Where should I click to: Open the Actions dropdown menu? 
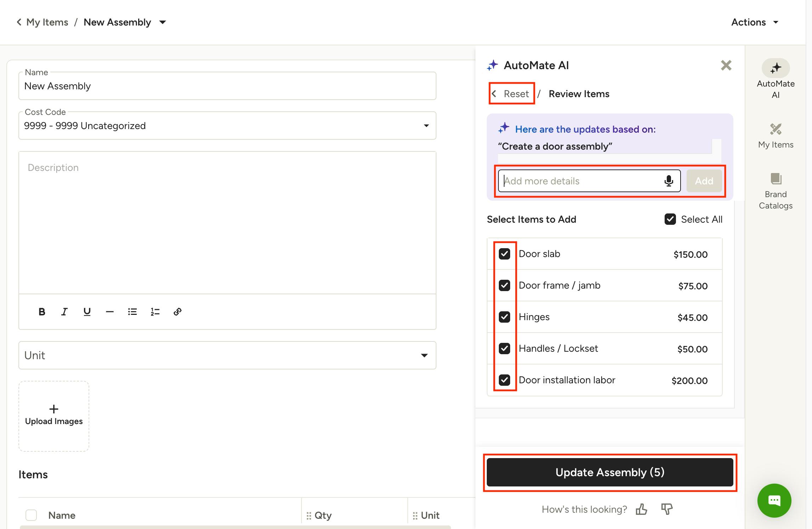point(755,22)
